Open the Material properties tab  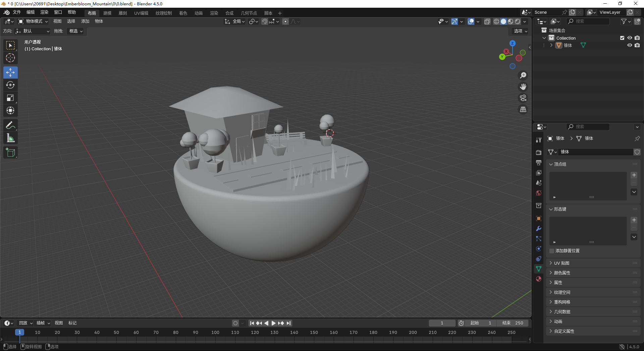click(539, 279)
